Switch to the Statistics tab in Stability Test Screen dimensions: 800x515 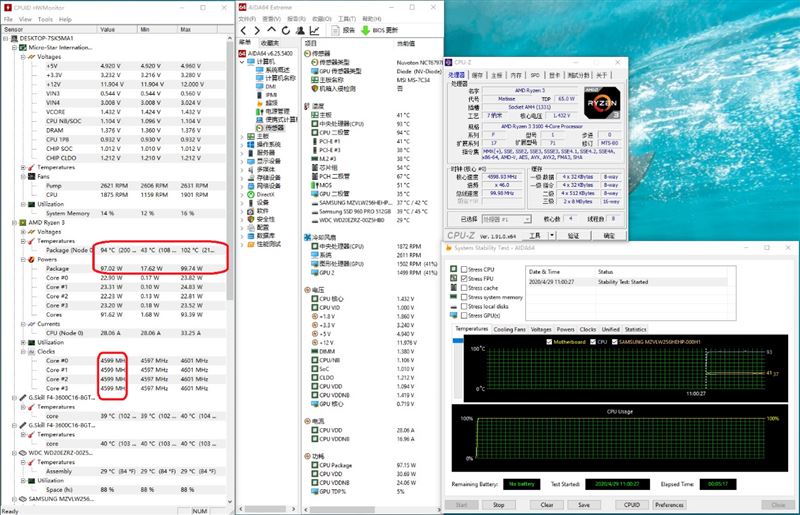pos(635,330)
